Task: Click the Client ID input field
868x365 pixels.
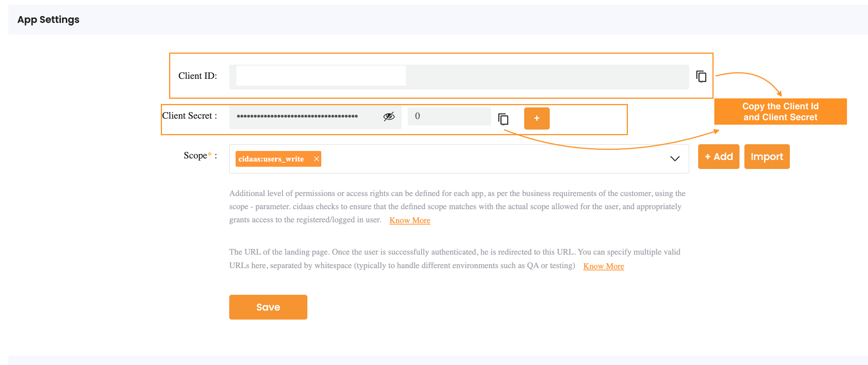Action: [x=459, y=77]
